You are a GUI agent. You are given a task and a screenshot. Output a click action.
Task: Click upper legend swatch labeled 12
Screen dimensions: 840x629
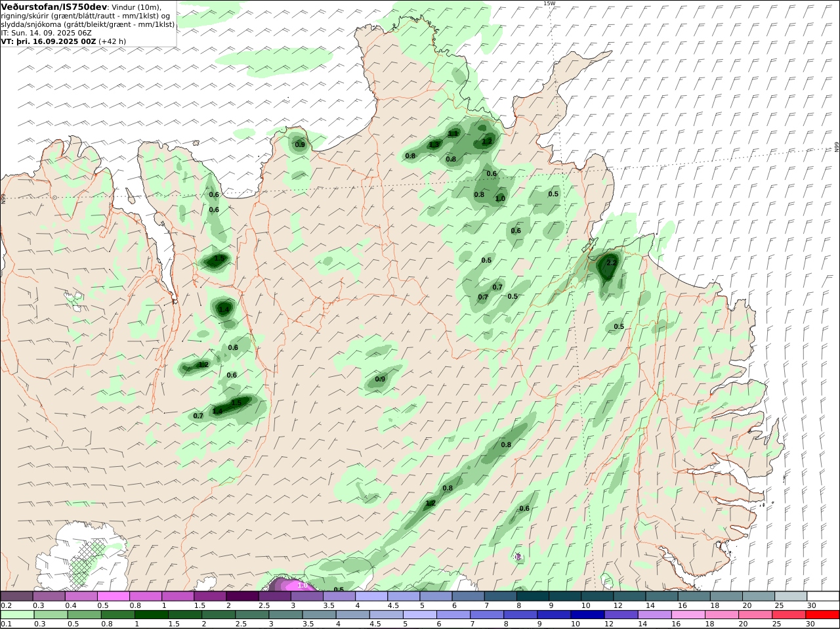[629, 596]
